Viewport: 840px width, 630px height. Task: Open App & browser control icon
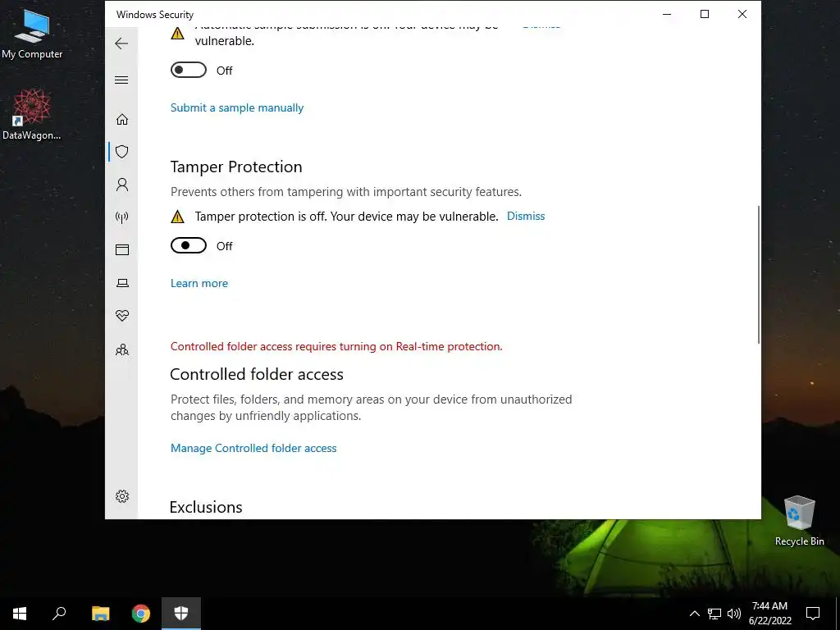(122, 249)
